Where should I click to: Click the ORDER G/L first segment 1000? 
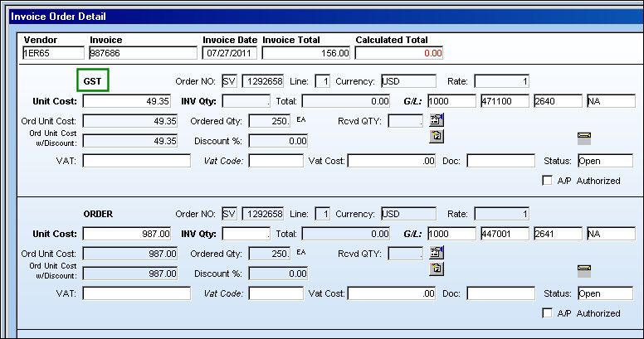click(x=451, y=234)
